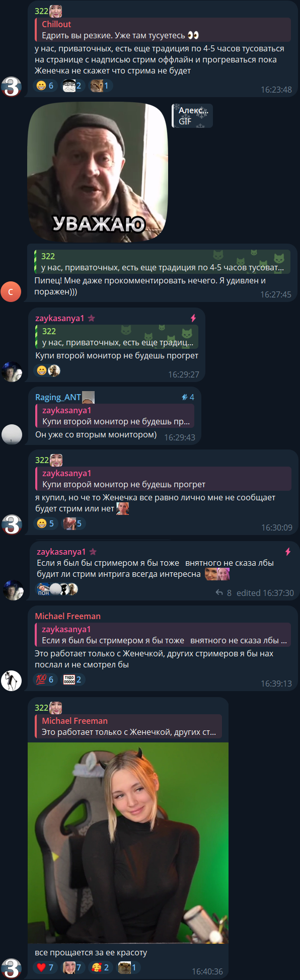Screen dimensions: 300x980
Task: Click the hugging face reaction with 2
Action: pyautogui.click(x=100, y=967)
